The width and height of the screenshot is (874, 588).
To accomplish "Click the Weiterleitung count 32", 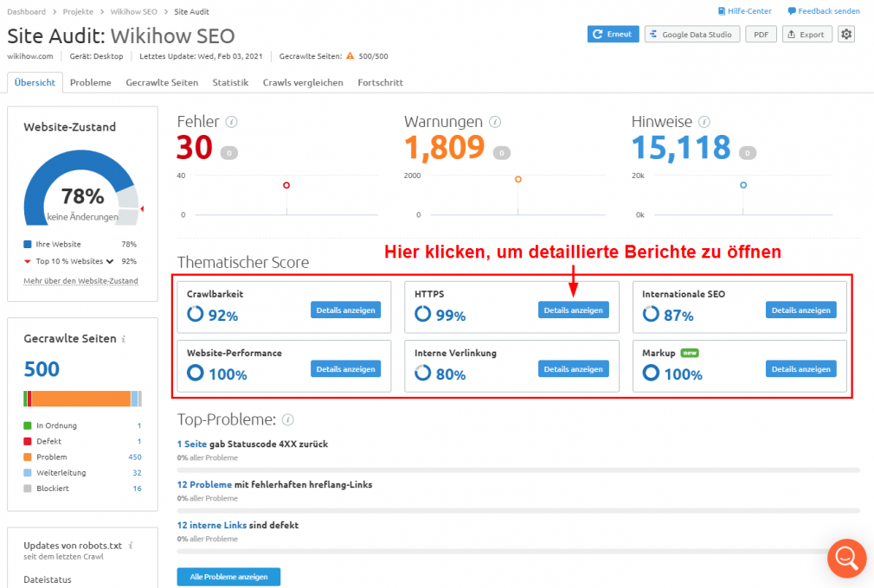I will tap(137, 473).
